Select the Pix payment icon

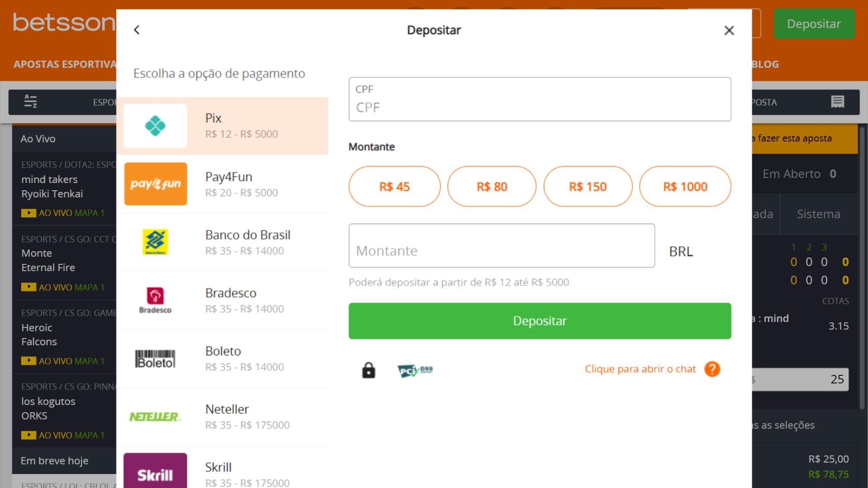pos(155,126)
